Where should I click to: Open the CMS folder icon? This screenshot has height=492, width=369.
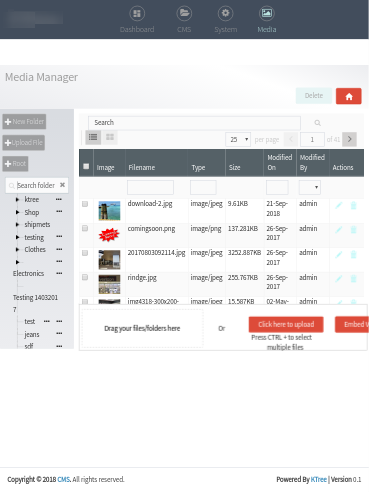(184, 14)
